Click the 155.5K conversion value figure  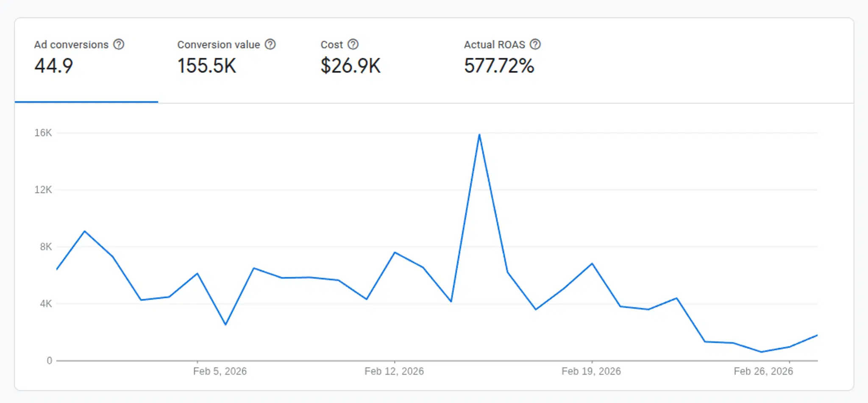click(x=206, y=66)
